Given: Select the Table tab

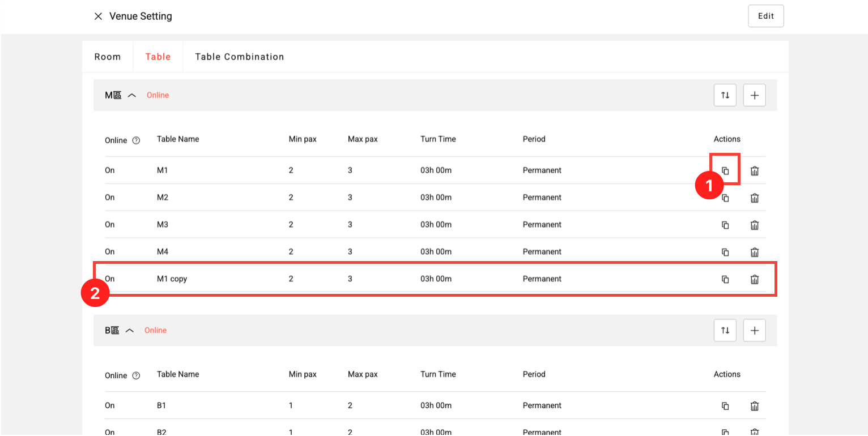Looking at the screenshot, I should (x=158, y=57).
